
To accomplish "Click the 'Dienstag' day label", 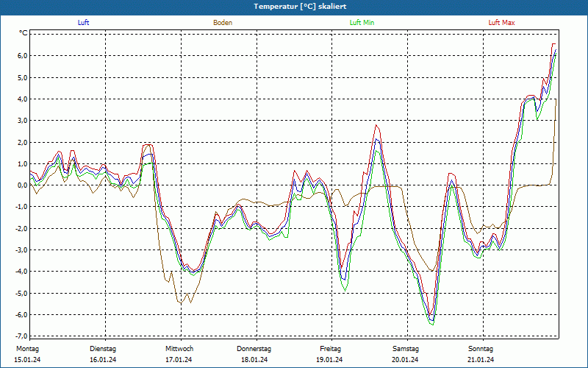I will pos(103,348).
